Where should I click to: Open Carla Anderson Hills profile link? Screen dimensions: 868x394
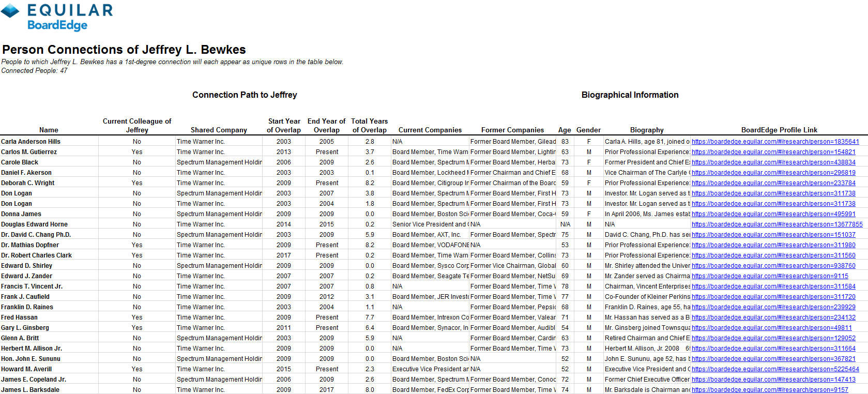[775, 142]
